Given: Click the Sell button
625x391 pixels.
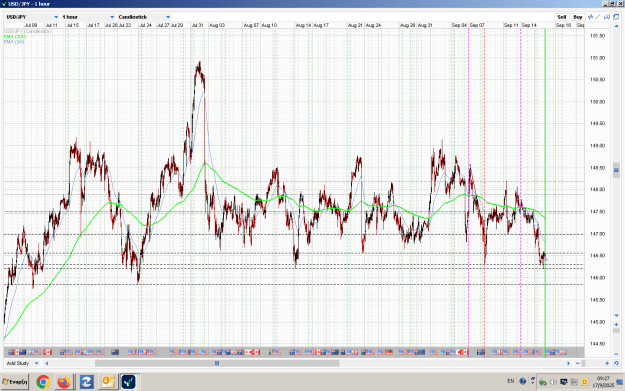Looking at the screenshot, I should 562,17.
